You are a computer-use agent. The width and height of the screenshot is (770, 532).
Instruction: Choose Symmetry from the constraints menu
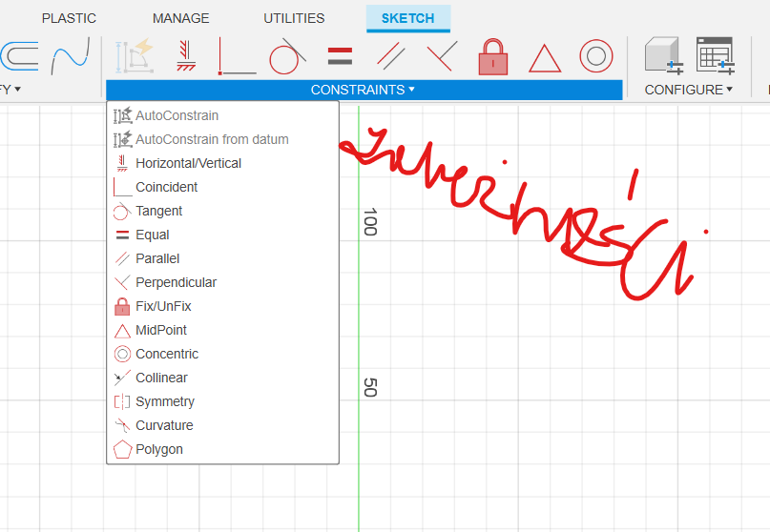[164, 401]
